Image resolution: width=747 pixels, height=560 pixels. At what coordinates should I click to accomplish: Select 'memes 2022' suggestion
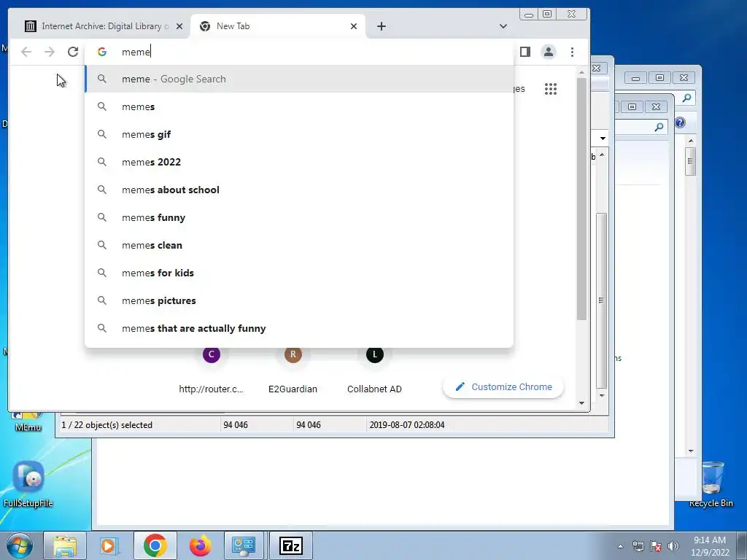click(299, 162)
